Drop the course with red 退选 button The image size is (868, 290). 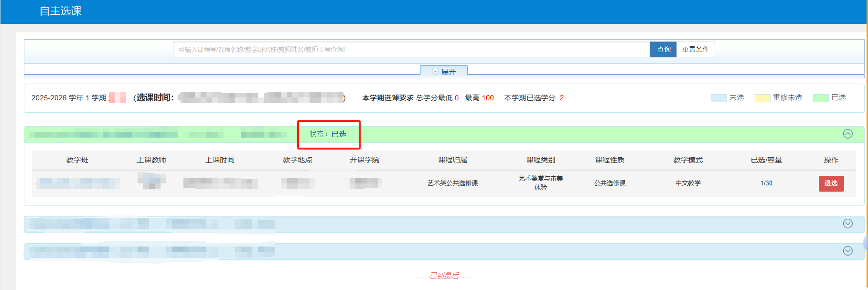coord(831,183)
